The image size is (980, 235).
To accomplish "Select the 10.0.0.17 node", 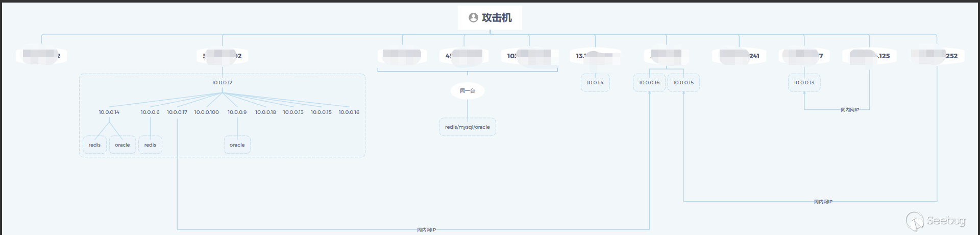I will (177, 112).
